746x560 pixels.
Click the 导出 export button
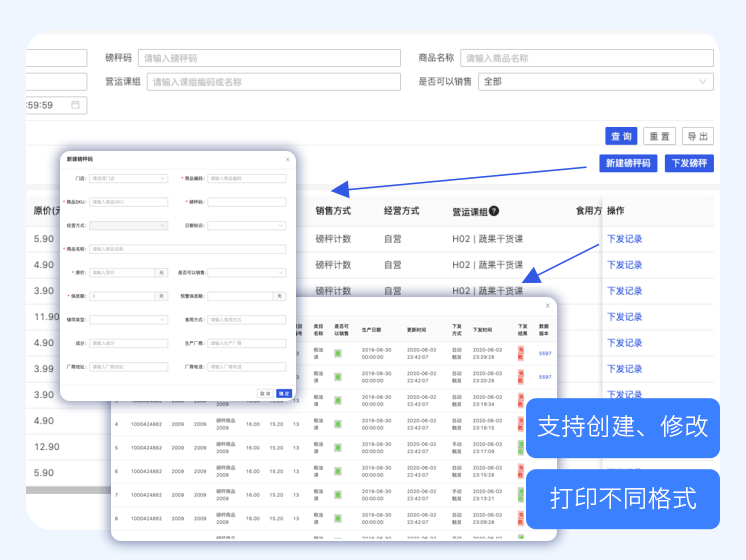(x=697, y=136)
